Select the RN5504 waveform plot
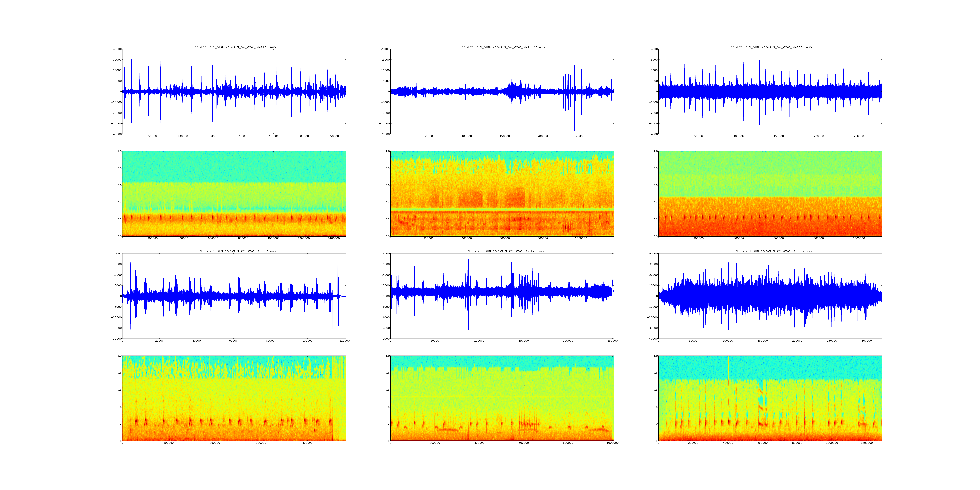Image resolution: width=980 pixels, height=490 pixels. click(234, 296)
